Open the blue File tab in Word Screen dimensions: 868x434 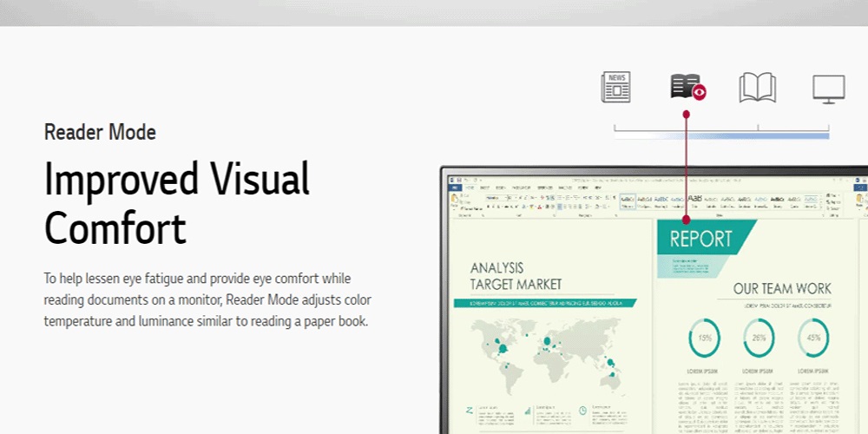(453, 187)
